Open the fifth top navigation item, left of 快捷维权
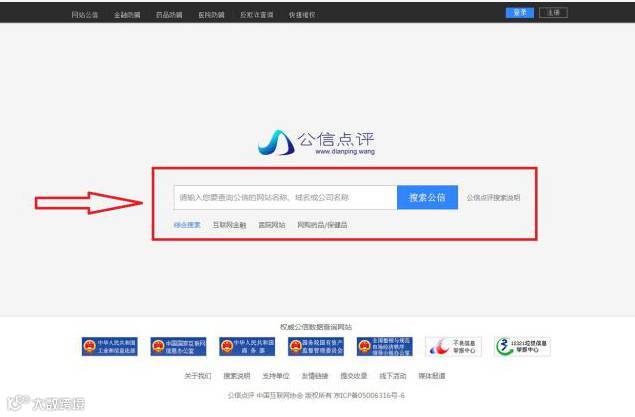The height and width of the screenshot is (417, 635). (x=256, y=15)
